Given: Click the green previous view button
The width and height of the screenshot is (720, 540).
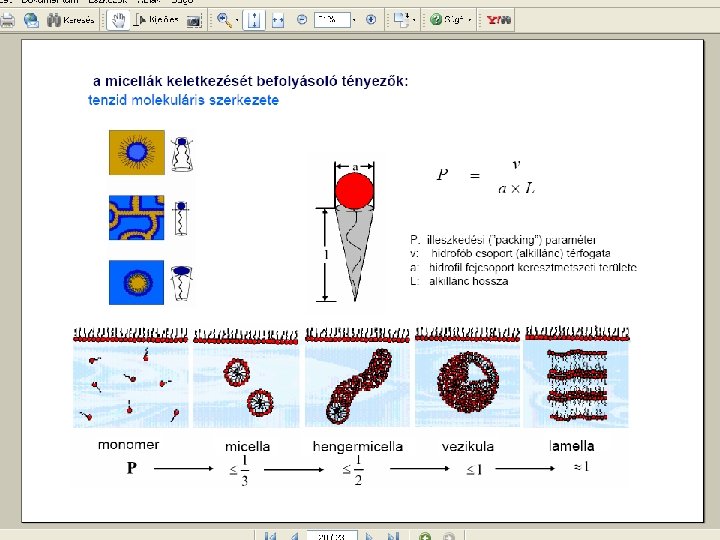Looking at the screenshot, I should [425, 536].
